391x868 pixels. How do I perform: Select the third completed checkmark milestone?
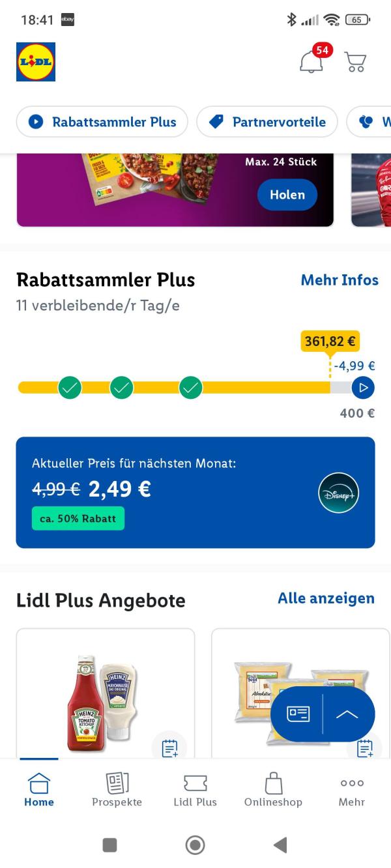190,388
